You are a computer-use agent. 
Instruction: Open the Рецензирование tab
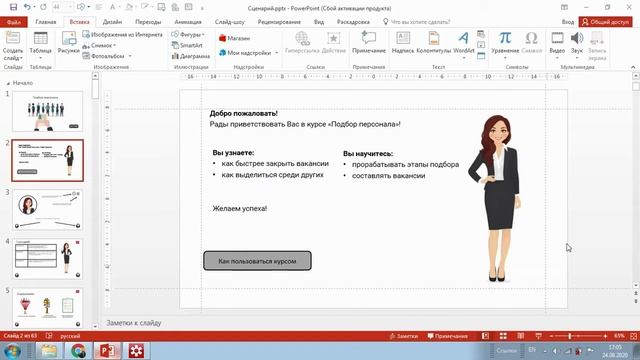[x=279, y=22]
